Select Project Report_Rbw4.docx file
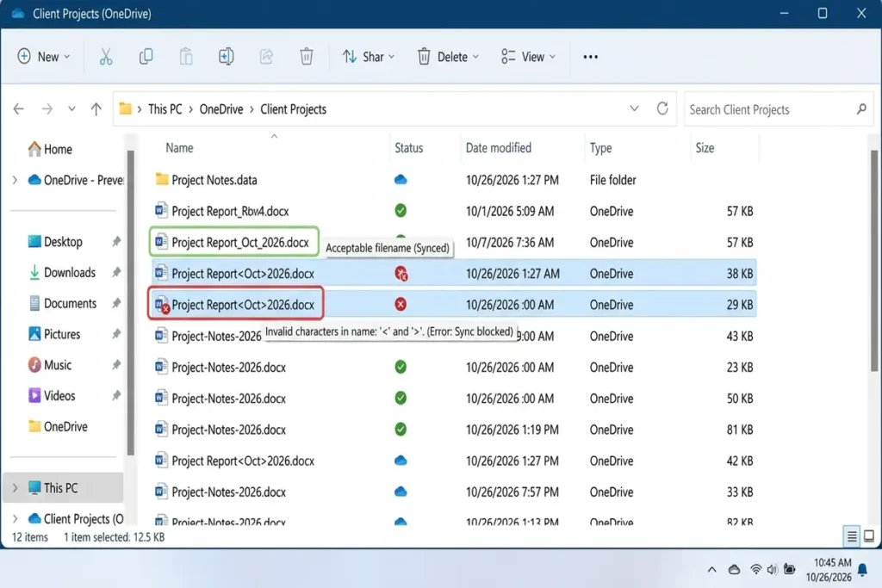 453,212
